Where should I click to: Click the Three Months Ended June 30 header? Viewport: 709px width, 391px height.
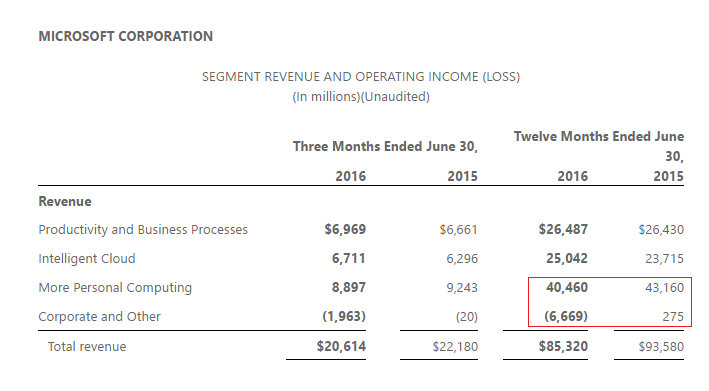(x=385, y=146)
